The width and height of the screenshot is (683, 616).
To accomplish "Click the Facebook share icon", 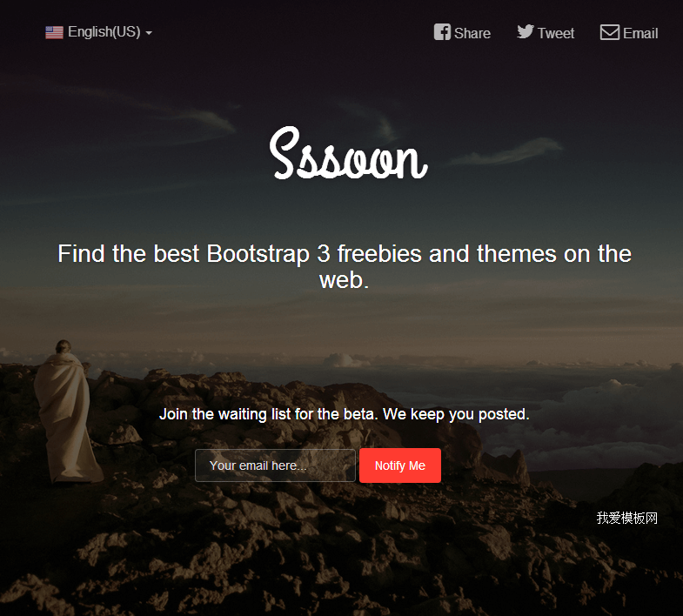I will [442, 32].
